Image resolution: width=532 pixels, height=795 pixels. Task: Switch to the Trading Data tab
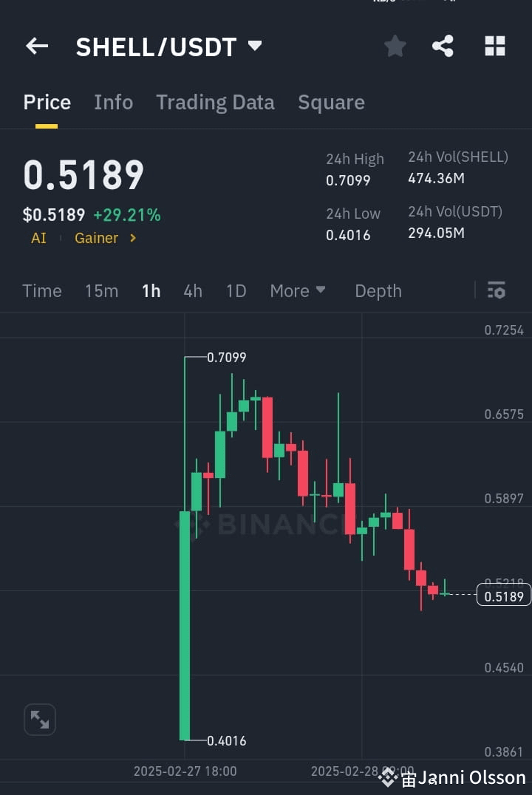point(215,102)
